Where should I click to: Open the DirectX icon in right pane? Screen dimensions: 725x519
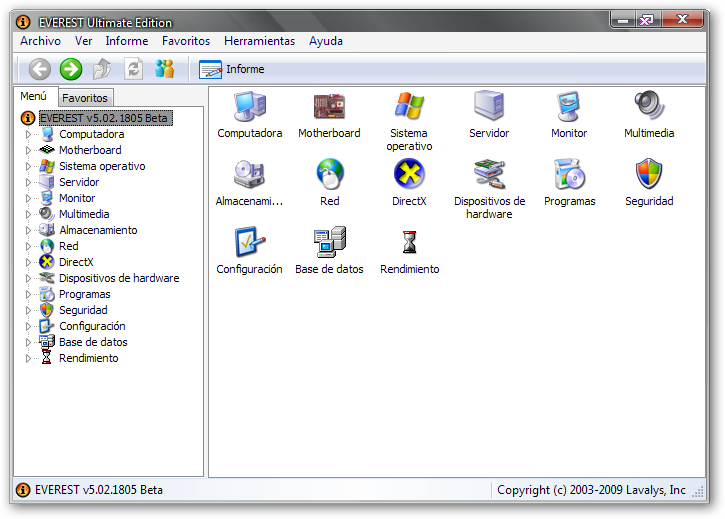click(409, 174)
